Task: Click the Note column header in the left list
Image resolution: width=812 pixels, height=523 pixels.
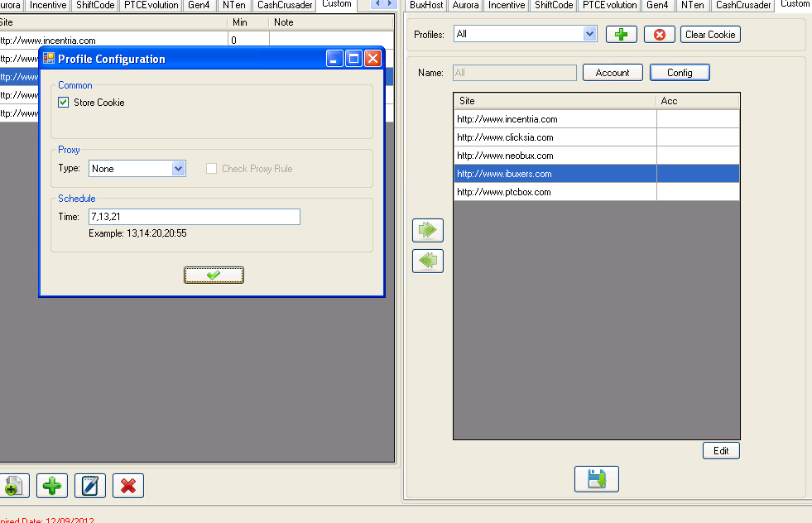Action: click(x=330, y=22)
